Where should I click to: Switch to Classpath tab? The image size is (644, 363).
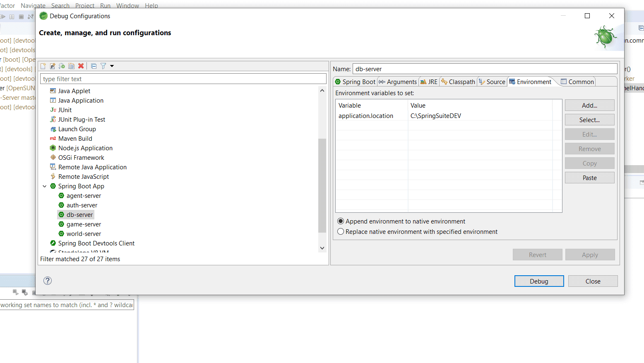(458, 82)
